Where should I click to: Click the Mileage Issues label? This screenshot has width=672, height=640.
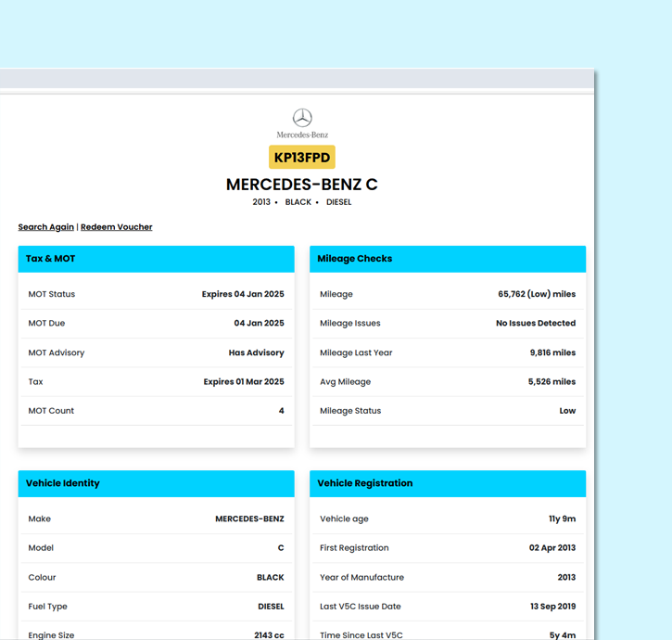(349, 324)
